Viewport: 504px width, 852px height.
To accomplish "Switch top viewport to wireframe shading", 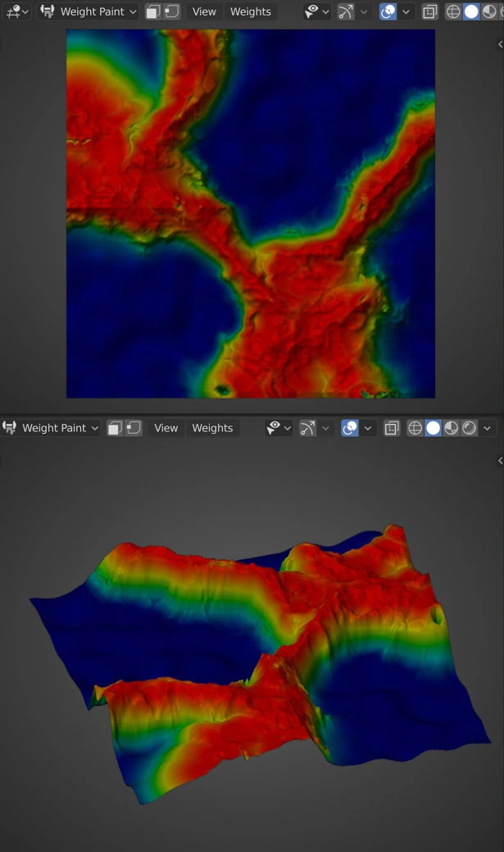I will click(453, 11).
